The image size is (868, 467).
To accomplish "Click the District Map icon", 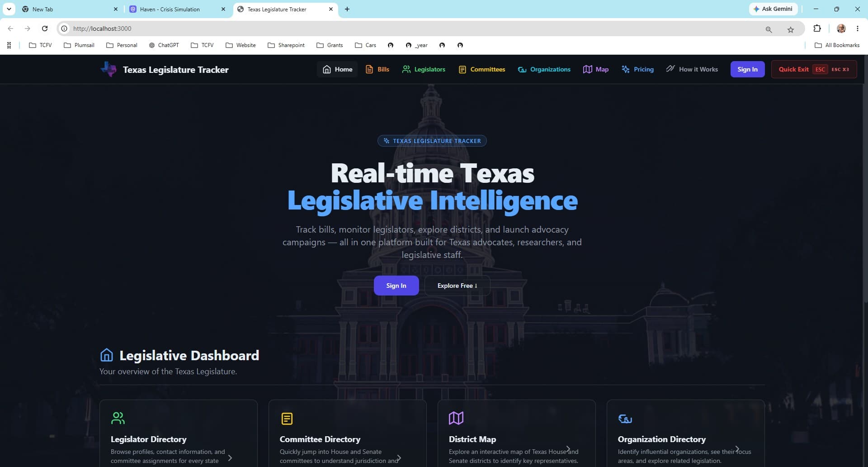I will pyautogui.click(x=456, y=418).
